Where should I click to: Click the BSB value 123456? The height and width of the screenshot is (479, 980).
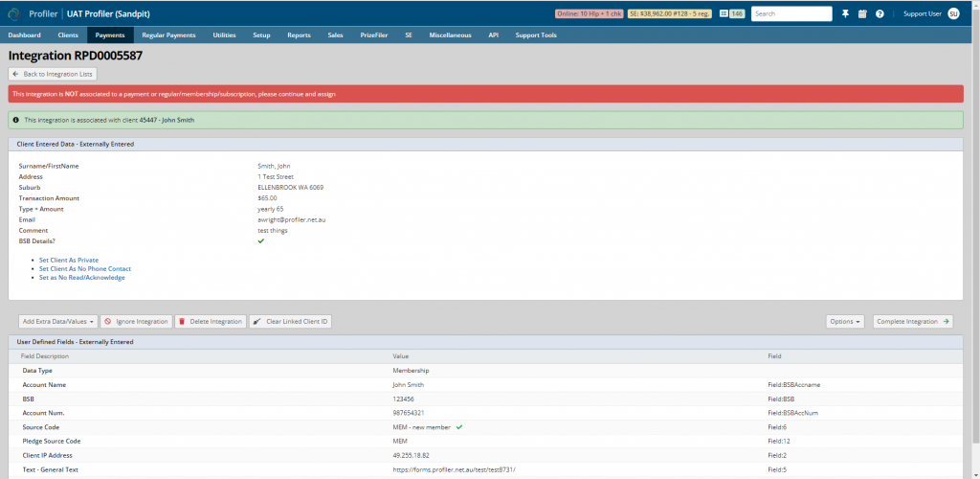click(403, 399)
